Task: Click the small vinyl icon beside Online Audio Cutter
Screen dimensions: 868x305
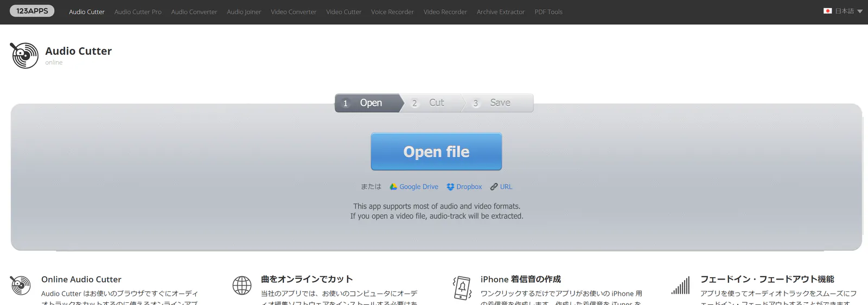Action: pos(21,285)
